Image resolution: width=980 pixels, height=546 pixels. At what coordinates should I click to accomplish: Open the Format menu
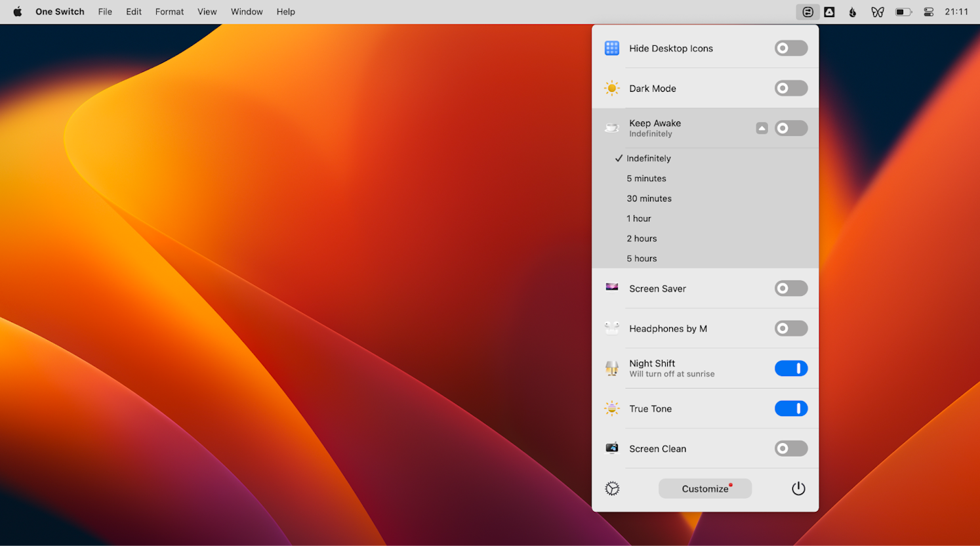(169, 12)
